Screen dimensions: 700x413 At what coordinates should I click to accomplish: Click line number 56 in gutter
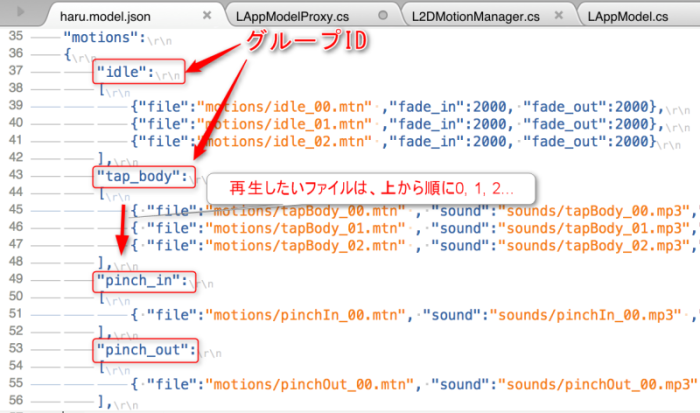click(x=16, y=400)
